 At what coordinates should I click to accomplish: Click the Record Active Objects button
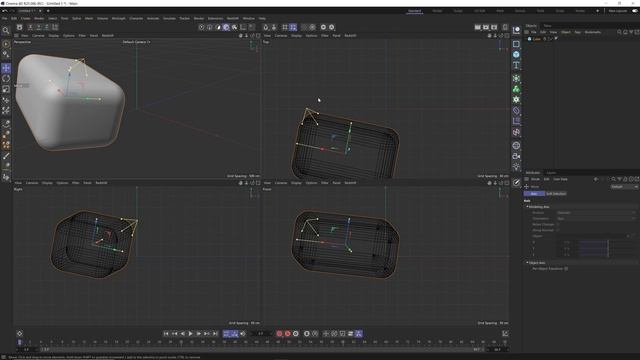280,333
